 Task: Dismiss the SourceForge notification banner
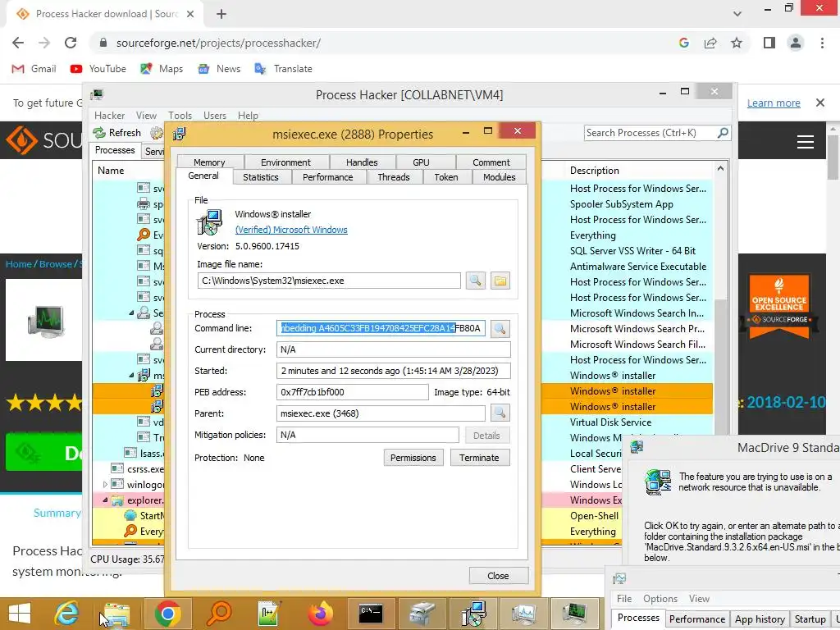[819, 103]
